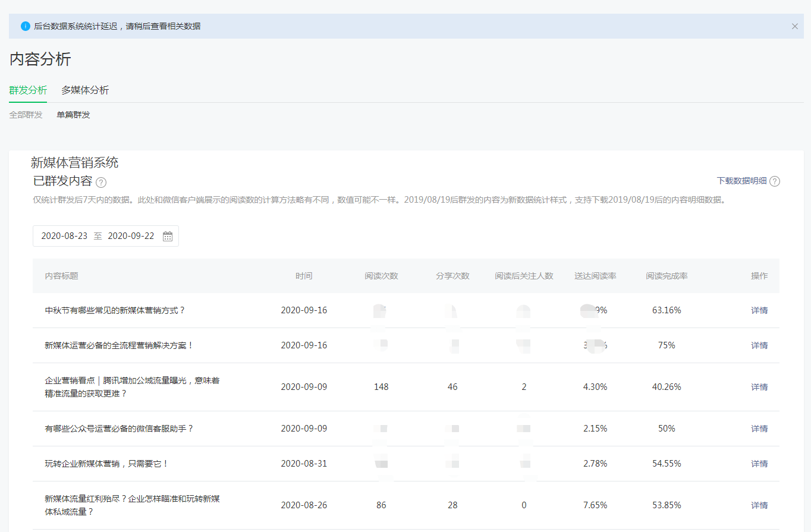The image size is (811, 532).
Task: Click the share count value 46
Action: (452, 387)
